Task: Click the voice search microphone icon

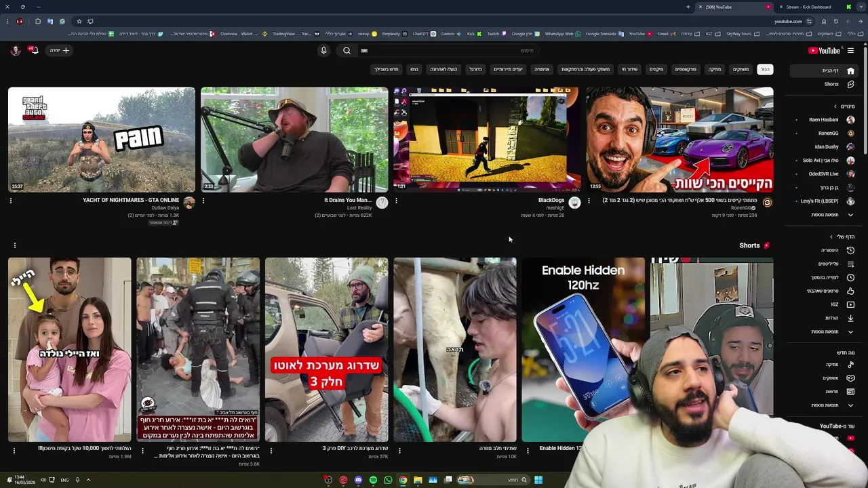Action: (x=323, y=50)
